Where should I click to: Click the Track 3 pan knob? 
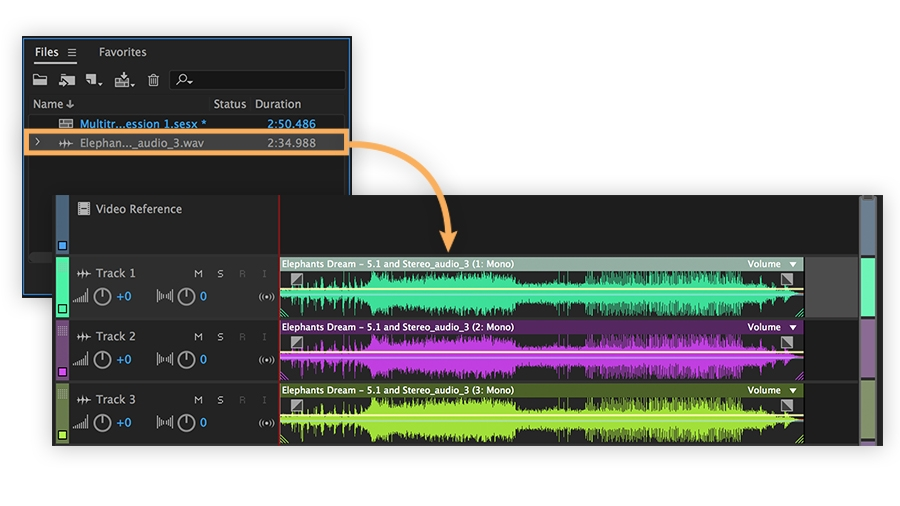point(186,423)
